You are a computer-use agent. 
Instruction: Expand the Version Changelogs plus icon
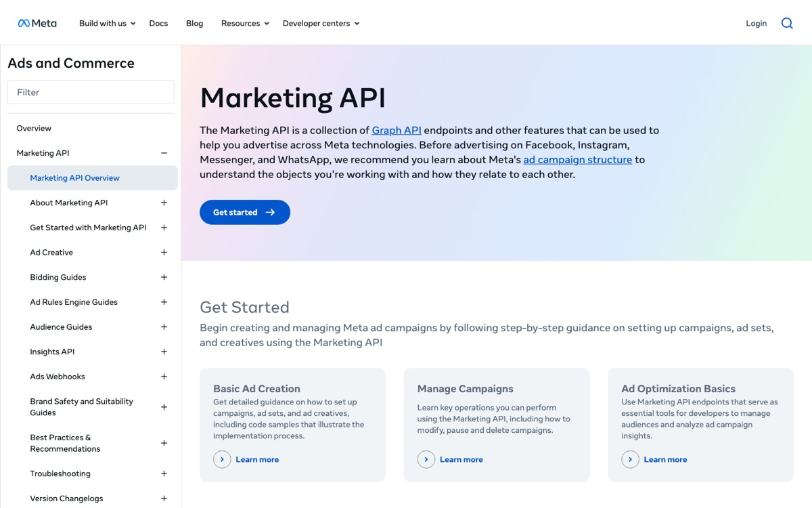164,499
